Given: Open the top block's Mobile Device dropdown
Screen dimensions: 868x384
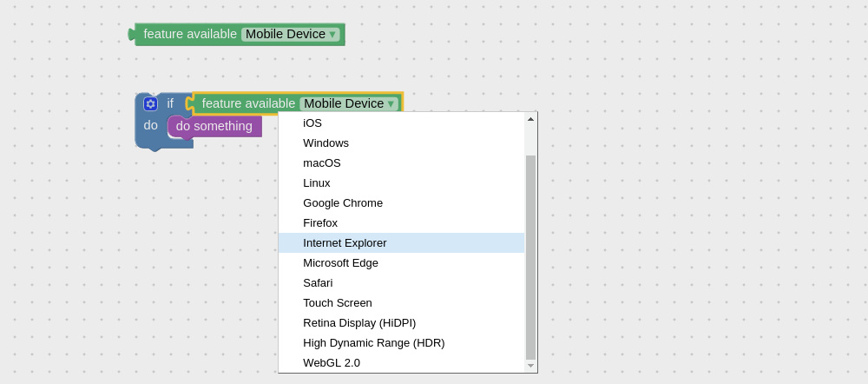Looking at the screenshot, I should tap(291, 35).
